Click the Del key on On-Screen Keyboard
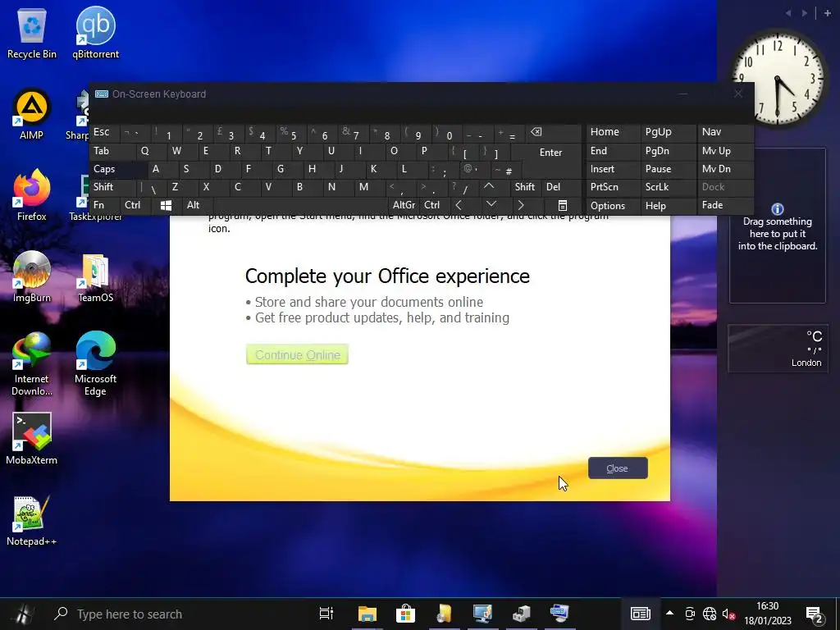 561,187
